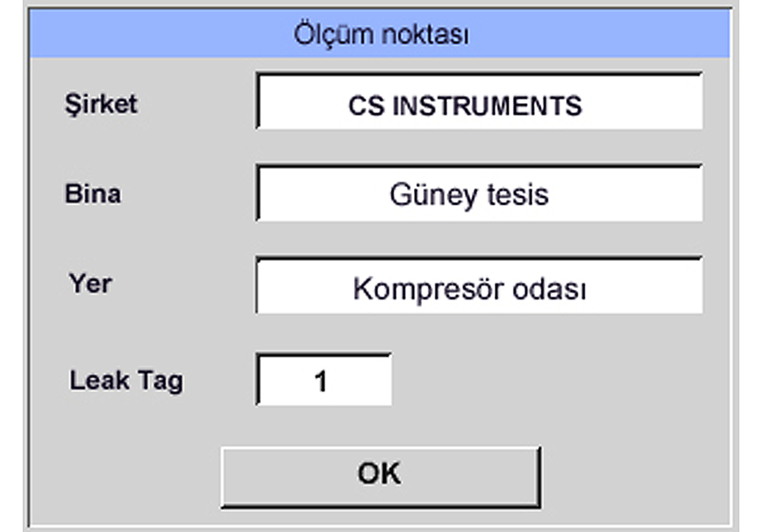Image resolution: width=760 pixels, height=532 pixels.
Task: Click the Leak Tag label
Action: (x=126, y=381)
